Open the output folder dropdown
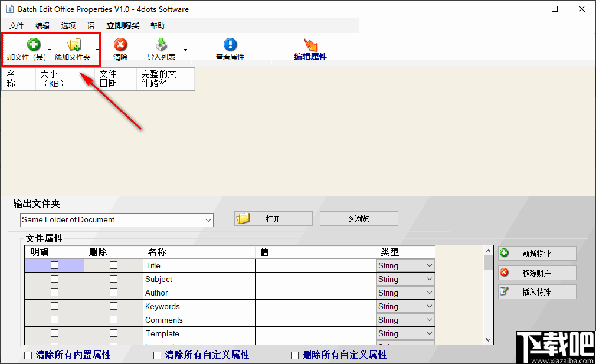The height and width of the screenshot is (364, 596). pos(208,219)
